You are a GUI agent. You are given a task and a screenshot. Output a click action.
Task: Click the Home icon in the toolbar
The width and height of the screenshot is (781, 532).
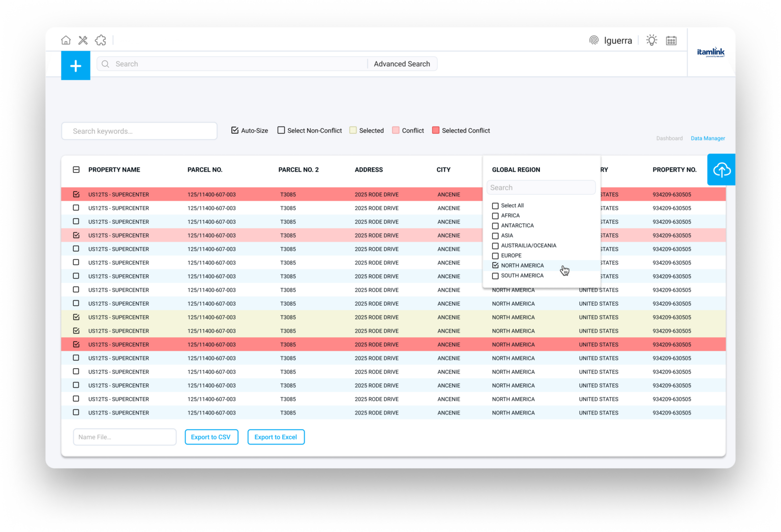pos(66,40)
